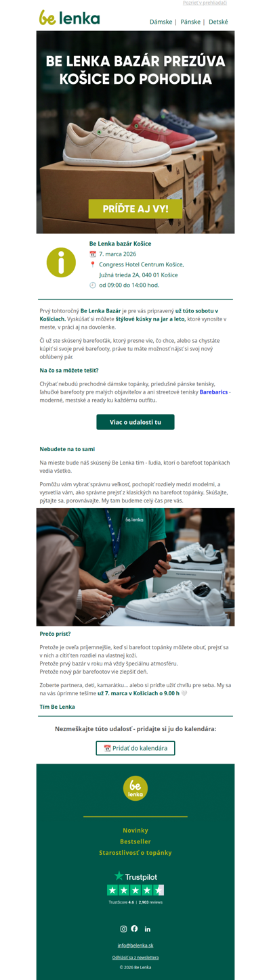271x980 pixels.
Task: Open the Bestseller footer link
Action: click(x=135, y=841)
